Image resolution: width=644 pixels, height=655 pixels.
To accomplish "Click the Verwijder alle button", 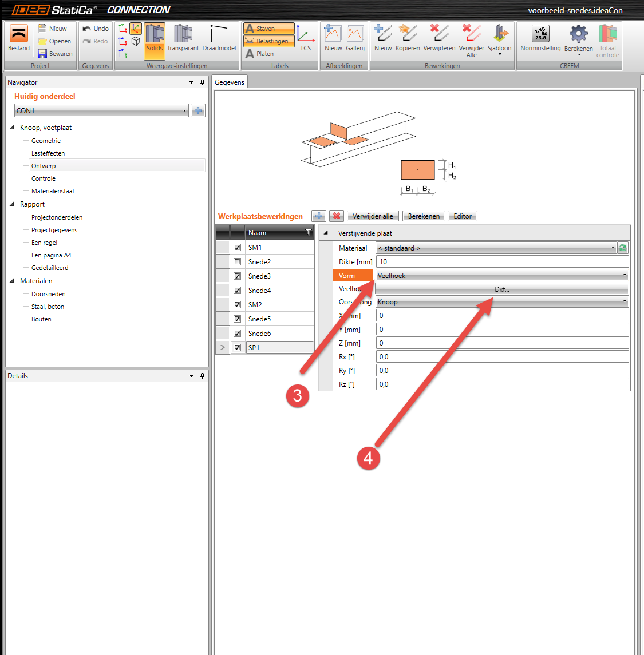I will tap(373, 216).
